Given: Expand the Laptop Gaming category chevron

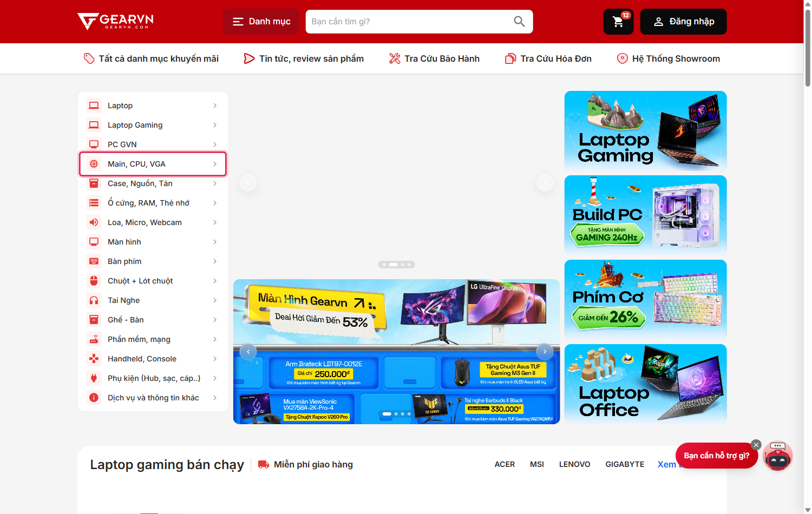Looking at the screenshot, I should (215, 125).
